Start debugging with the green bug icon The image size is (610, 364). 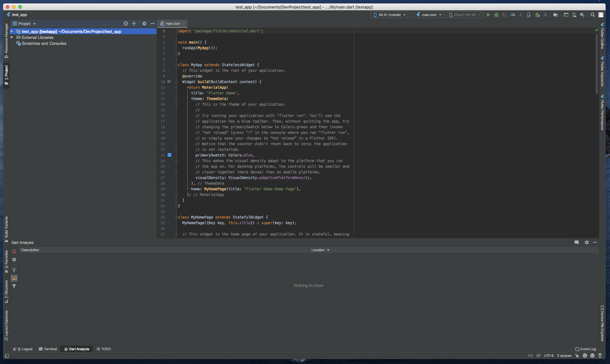496,15
